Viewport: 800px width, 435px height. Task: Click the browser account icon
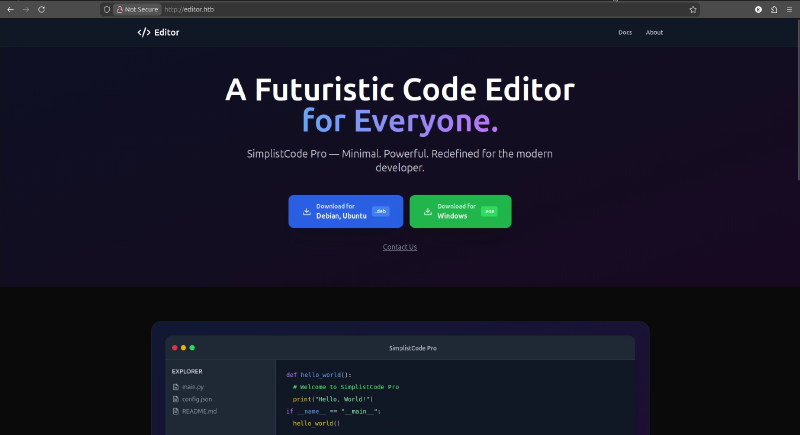pyautogui.click(x=758, y=9)
